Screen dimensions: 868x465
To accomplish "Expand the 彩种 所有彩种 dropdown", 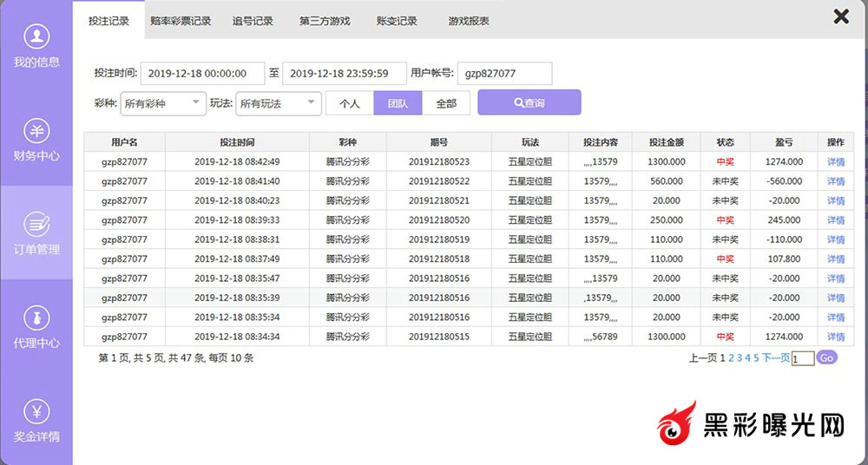I will (x=162, y=103).
